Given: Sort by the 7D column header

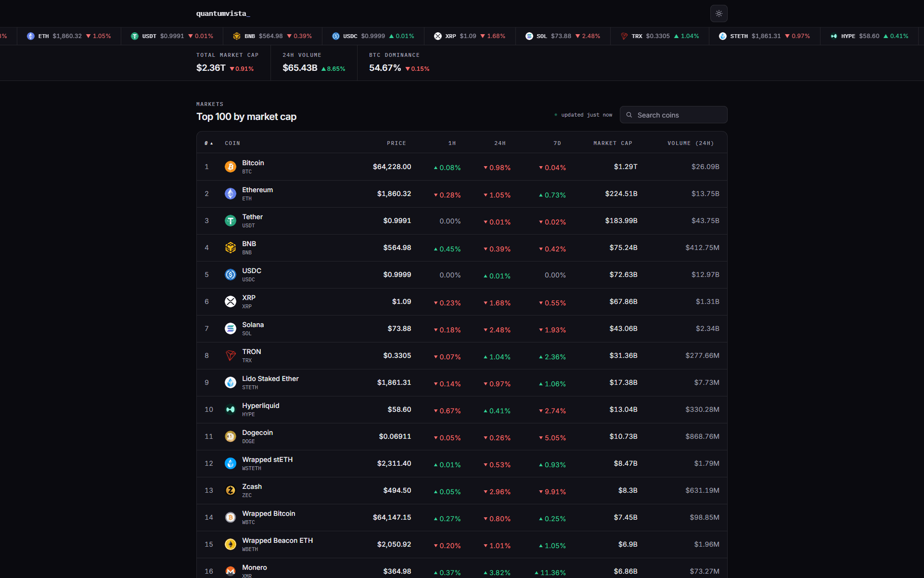Looking at the screenshot, I should 557,144.
